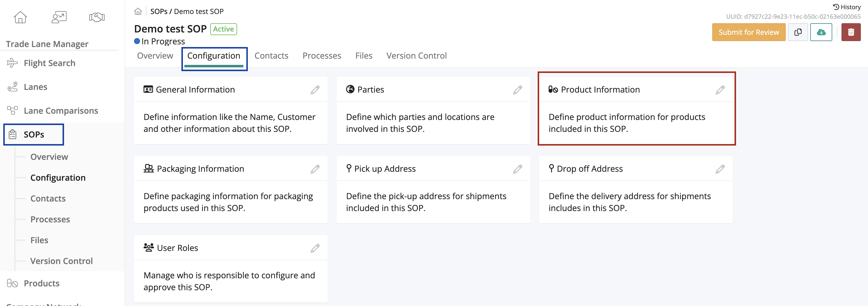The height and width of the screenshot is (306, 868).
Task: Open Overview under SOPs in sidebar
Action: pos(49,157)
